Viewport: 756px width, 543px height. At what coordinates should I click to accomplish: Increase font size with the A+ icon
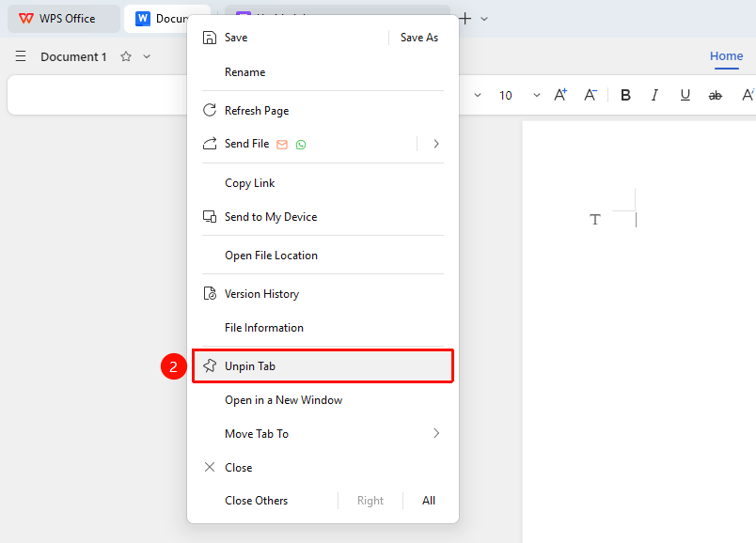click(x=560, y=95)
